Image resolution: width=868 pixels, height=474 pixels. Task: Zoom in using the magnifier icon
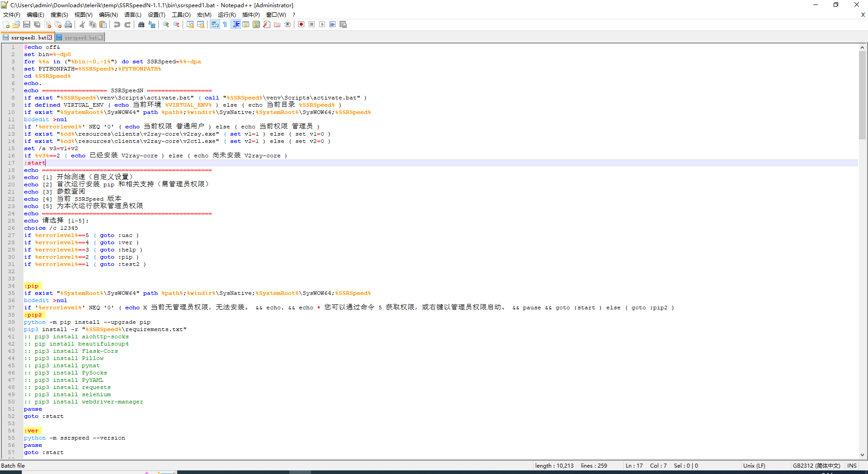(165, 24)
